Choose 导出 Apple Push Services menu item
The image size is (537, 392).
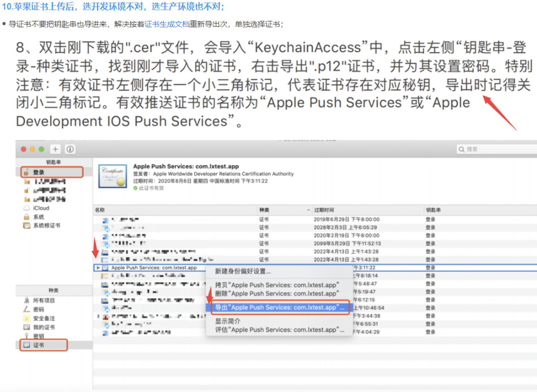click(279, 307)
